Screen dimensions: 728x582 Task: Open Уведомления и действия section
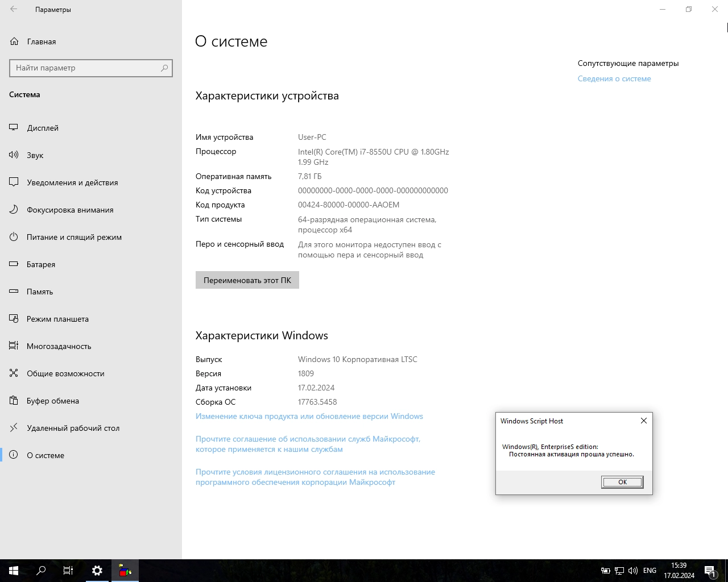tap(73, 182)
